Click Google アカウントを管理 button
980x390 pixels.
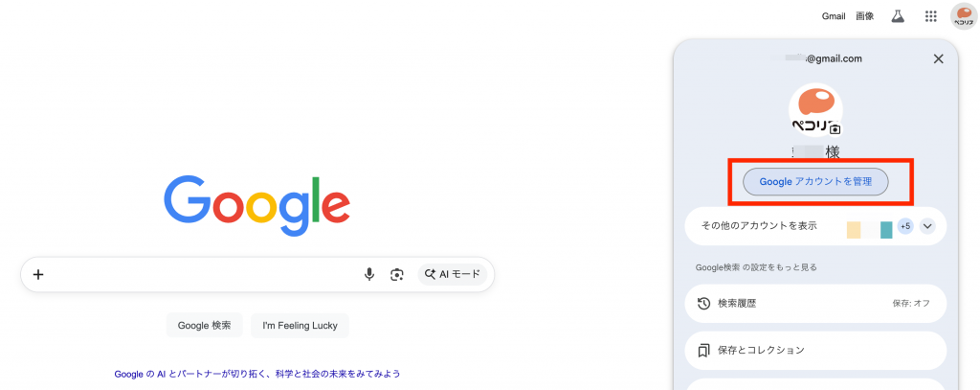815,181
